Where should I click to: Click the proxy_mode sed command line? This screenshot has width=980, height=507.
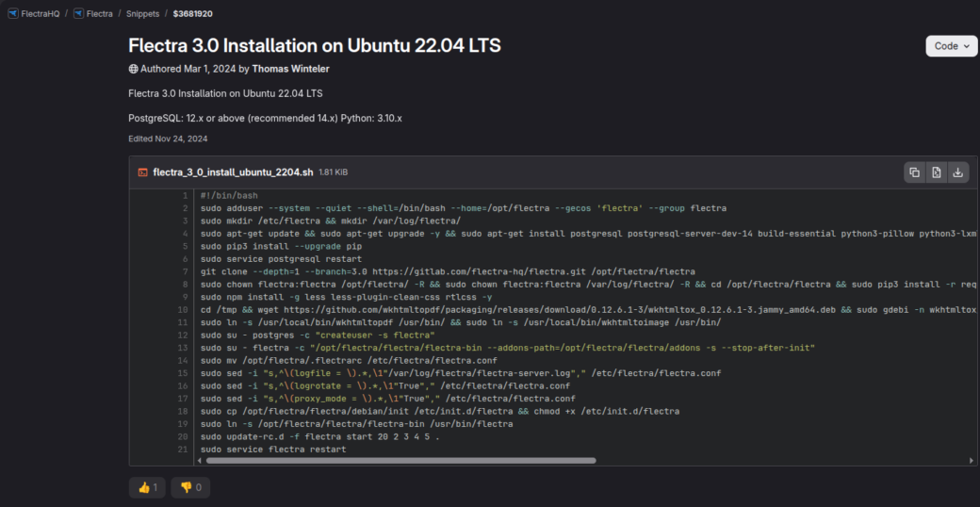point(387,399)
